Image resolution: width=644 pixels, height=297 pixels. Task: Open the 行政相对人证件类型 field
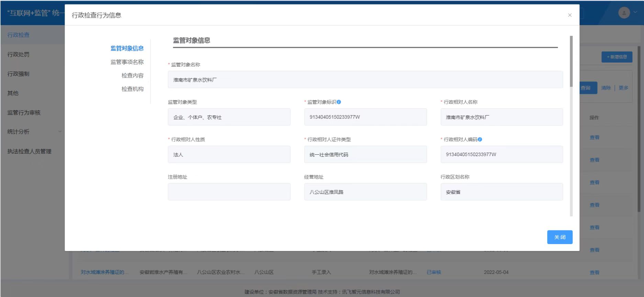(x=365, y=155)
